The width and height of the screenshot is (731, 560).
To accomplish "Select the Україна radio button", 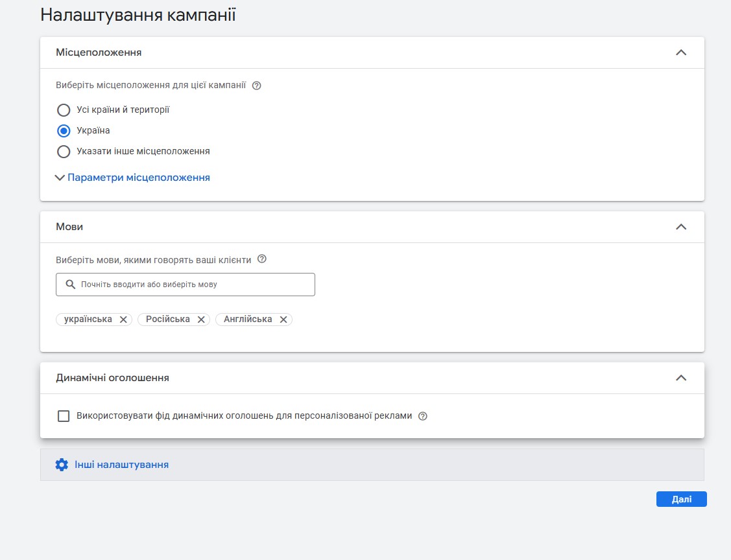I will 64,131.
